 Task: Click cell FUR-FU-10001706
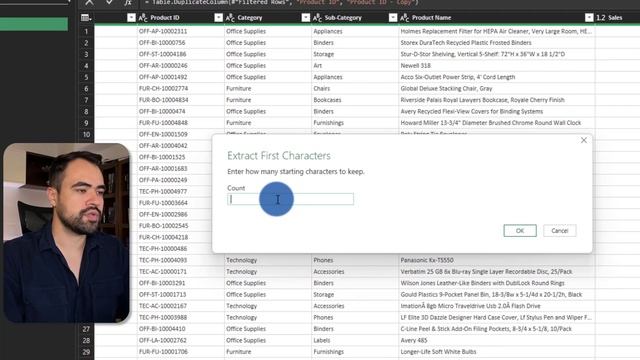tap(163, 351)
